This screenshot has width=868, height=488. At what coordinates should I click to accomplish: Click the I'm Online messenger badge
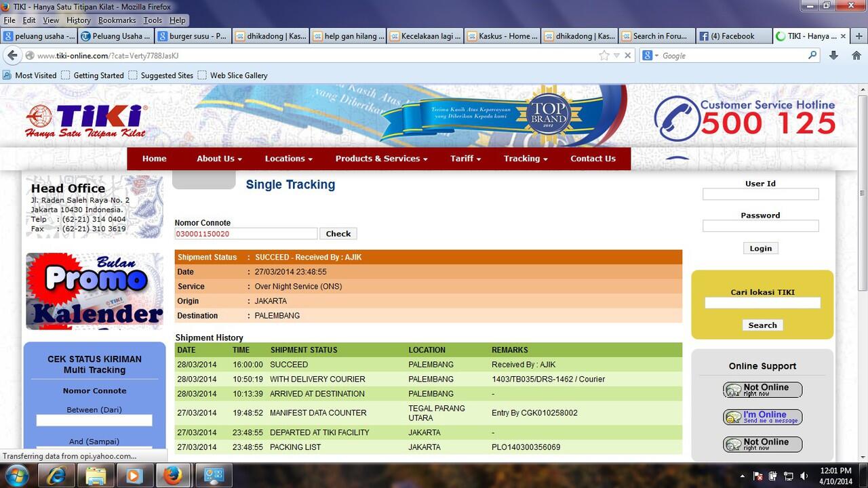click(763, 417)
